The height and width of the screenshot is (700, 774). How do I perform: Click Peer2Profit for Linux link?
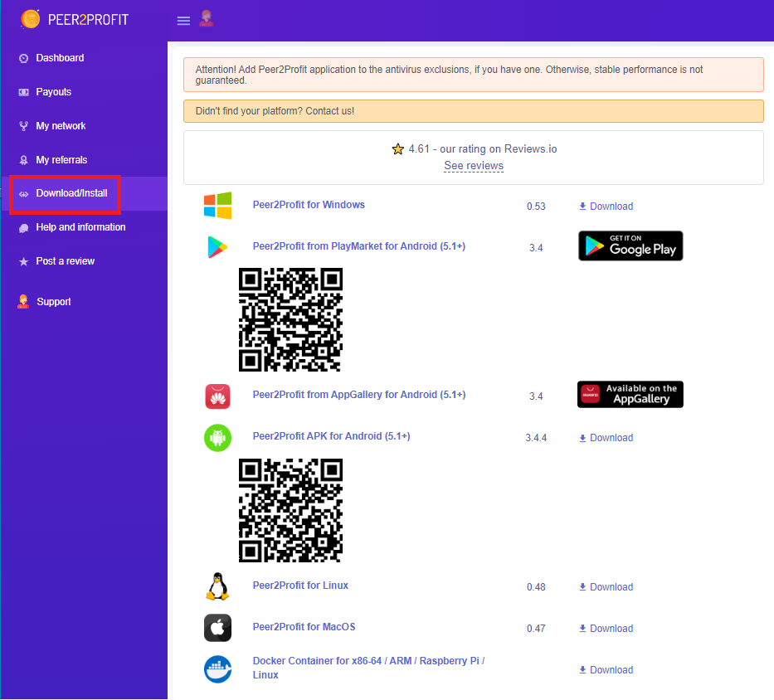point(300,586)
